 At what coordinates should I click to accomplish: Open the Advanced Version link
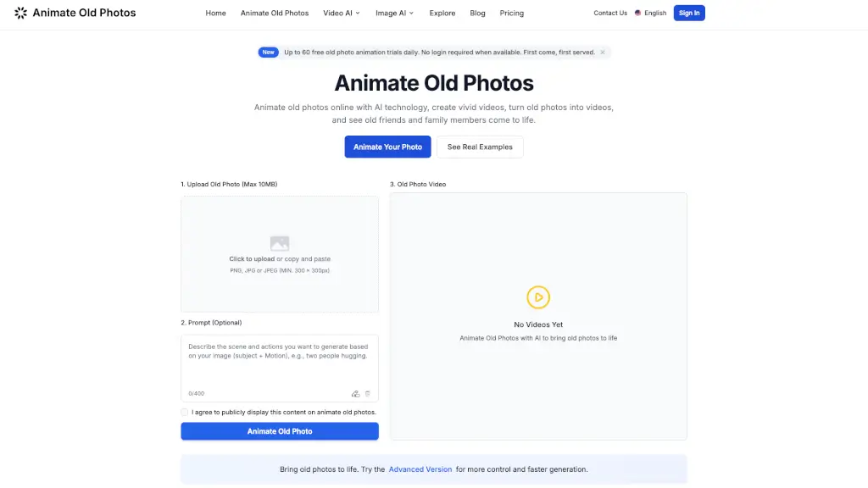pyautogui.click(x=420, y=469)
